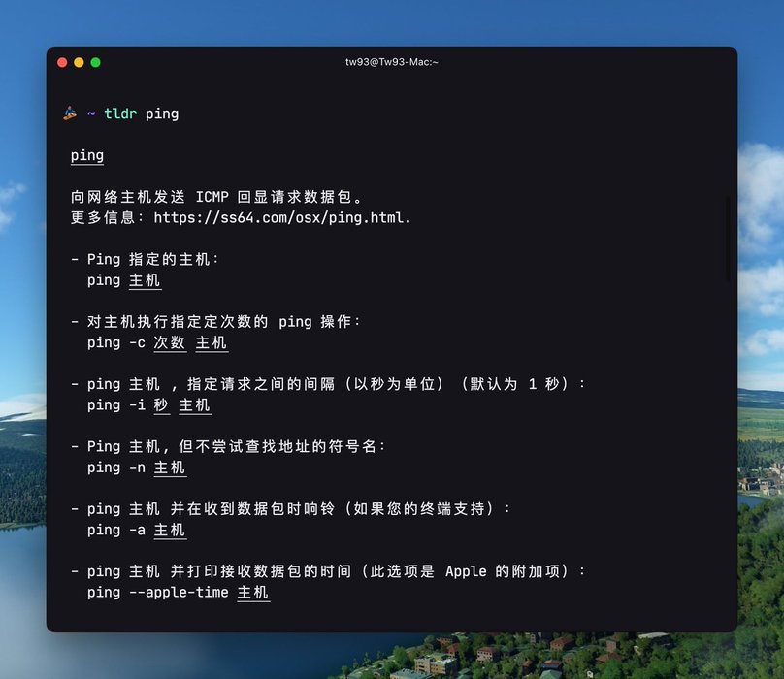Click the terminal's vertical scrollbar
This screenshot has height=679, width=784.
(x=728, y=238)
